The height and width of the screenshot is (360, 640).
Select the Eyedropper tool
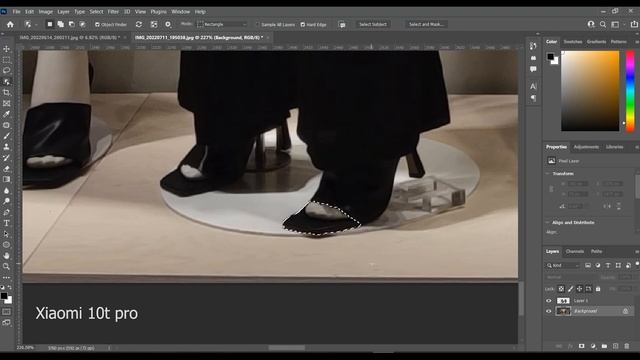(x=7, y=114)
